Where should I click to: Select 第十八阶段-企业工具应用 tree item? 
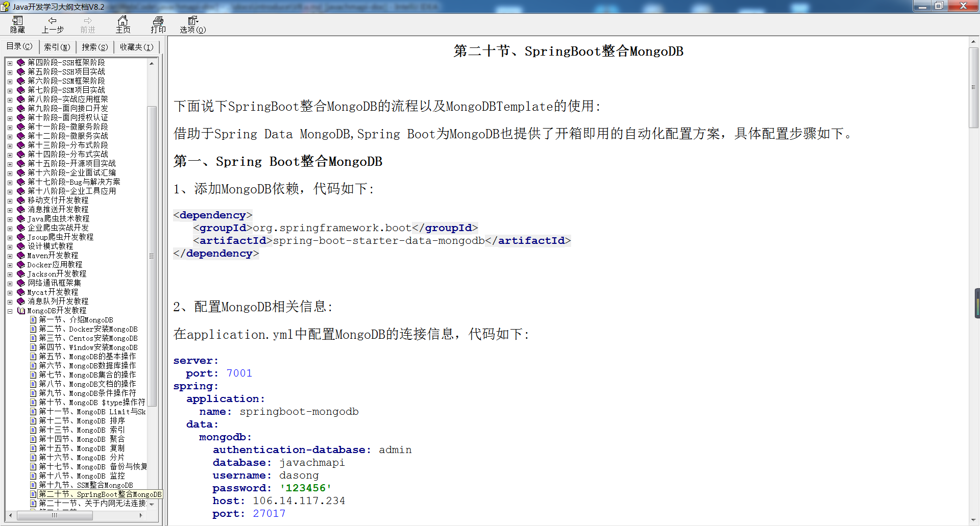pos(72,191)
